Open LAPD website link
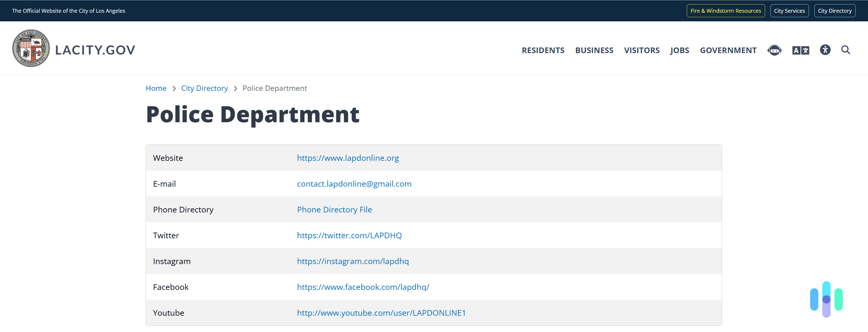Screen dimensions: 868x332 348,158
